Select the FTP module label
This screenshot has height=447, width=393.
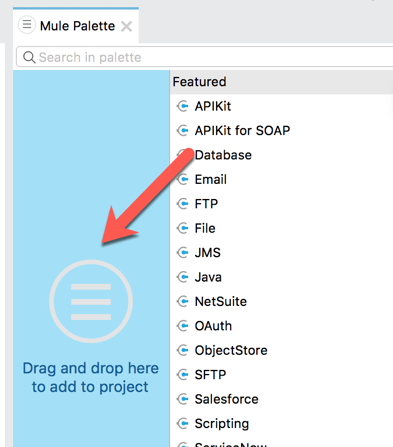(206, 204)
